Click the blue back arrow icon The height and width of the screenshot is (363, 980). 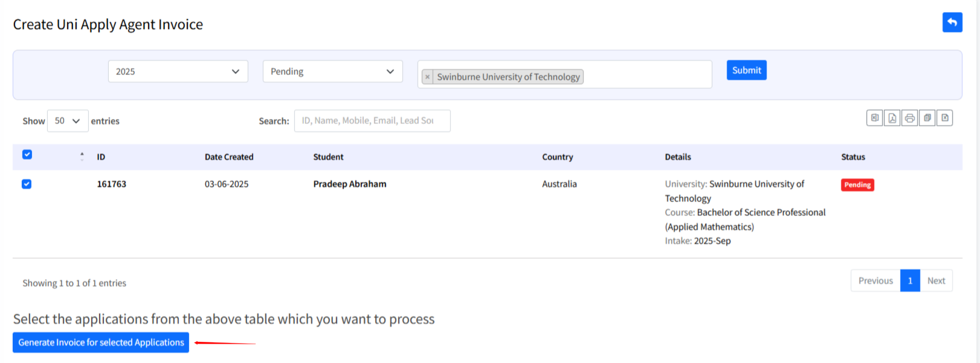(952, 22)
